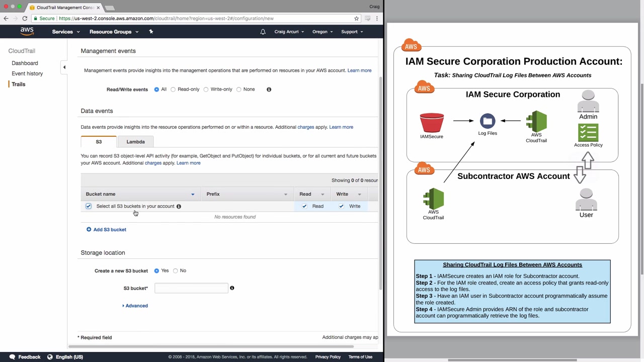The width and height of the screenshot is (644, 362).
Task: Open Learn more link in Data events description
Action: point(341,127)
